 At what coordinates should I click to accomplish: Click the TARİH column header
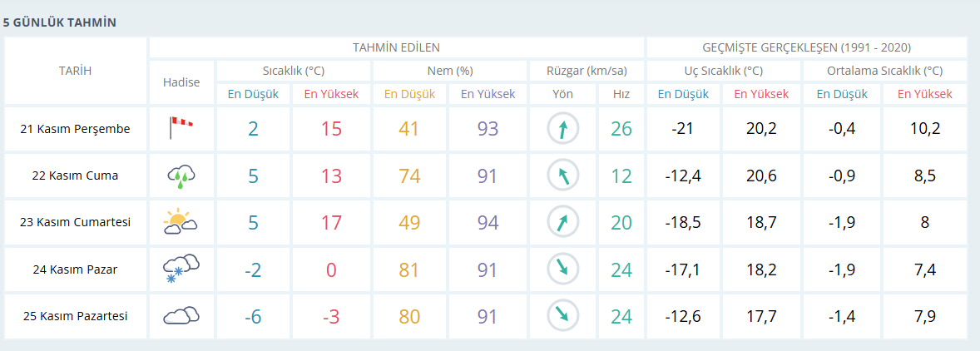[75, 71]
